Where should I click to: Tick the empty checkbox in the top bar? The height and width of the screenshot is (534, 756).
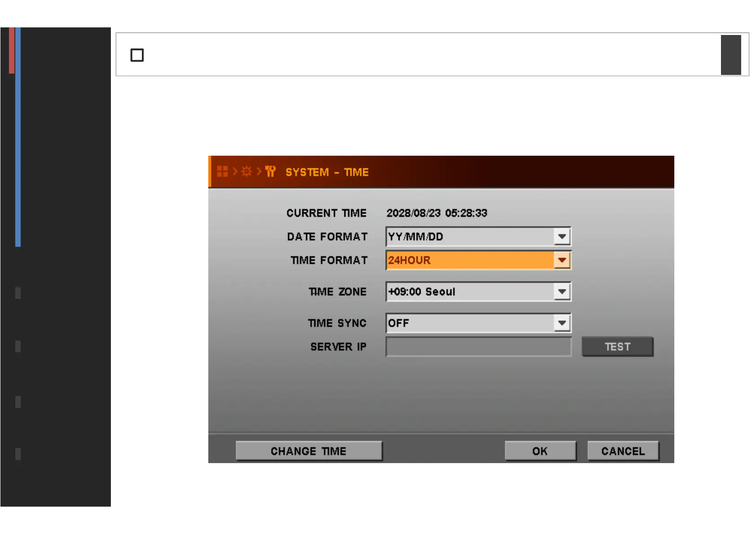pyautogui.click(x=137, y=55)
